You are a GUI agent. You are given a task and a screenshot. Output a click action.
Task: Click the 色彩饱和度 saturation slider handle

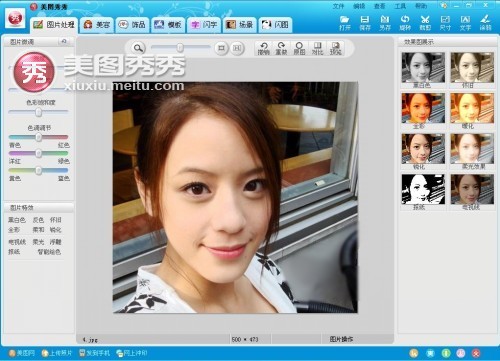39,112
